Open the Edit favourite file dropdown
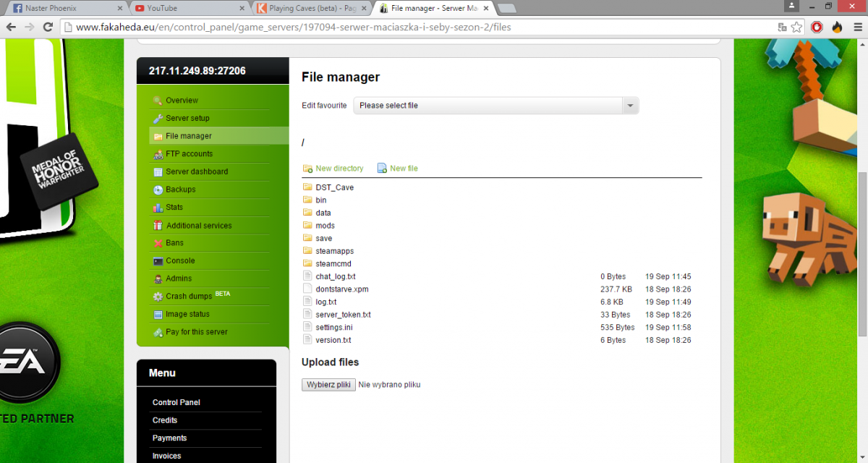 [x=495, y=106]
